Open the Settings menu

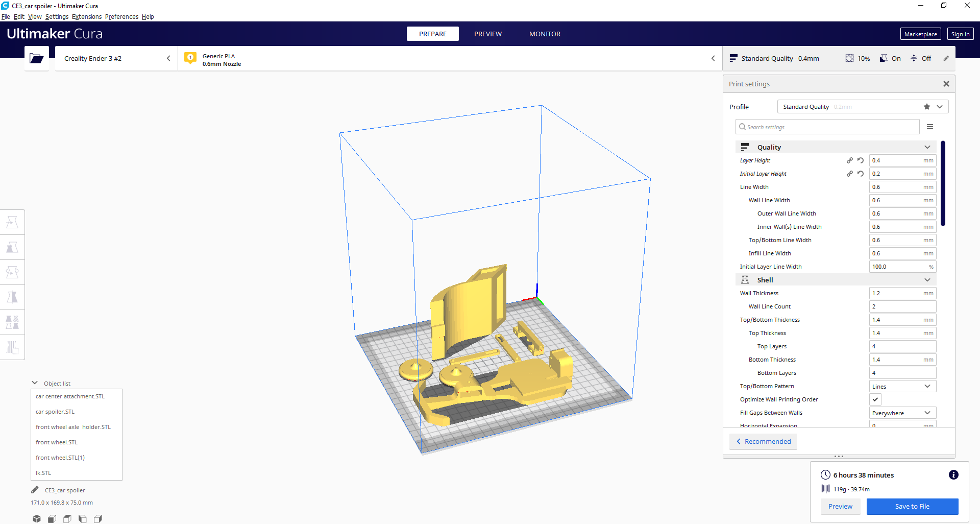[x=57, y=16]
